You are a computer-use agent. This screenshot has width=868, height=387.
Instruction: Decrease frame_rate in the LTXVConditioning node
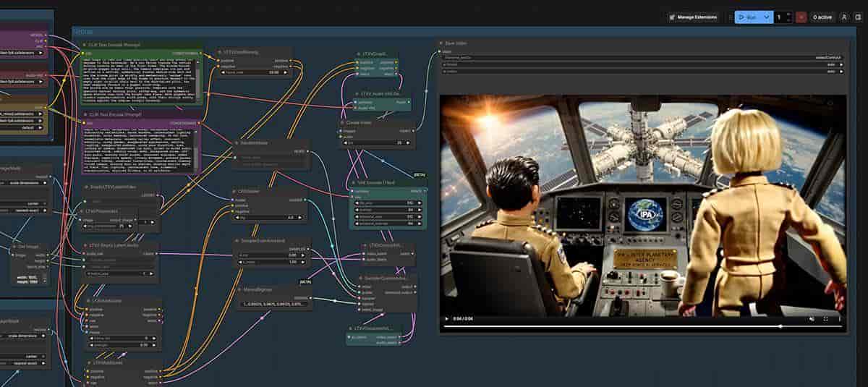(222, 72)
